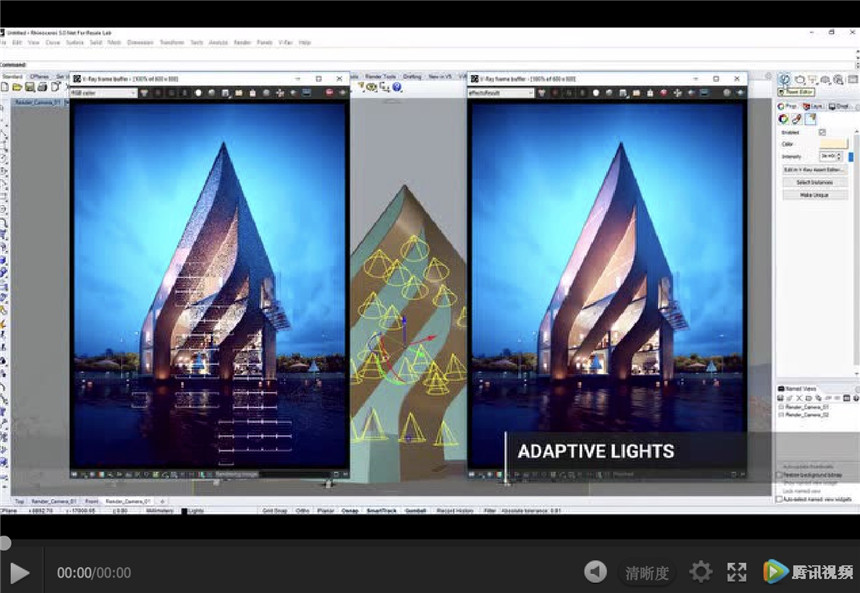Click the Open file folder icon
The height and width of the screenshot is (593, 860).
[x=17, y=88]
